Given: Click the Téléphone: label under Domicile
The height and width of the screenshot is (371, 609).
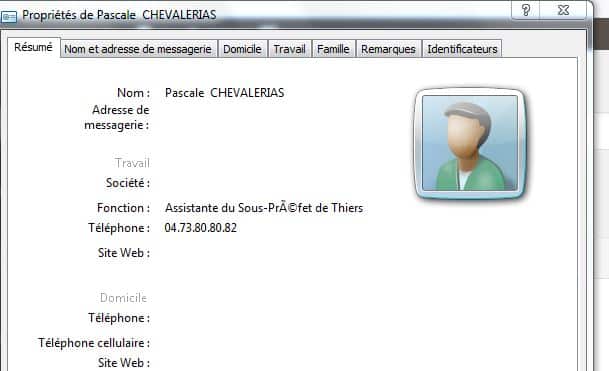Looking at the screenshot, I should tap(119, 318).
